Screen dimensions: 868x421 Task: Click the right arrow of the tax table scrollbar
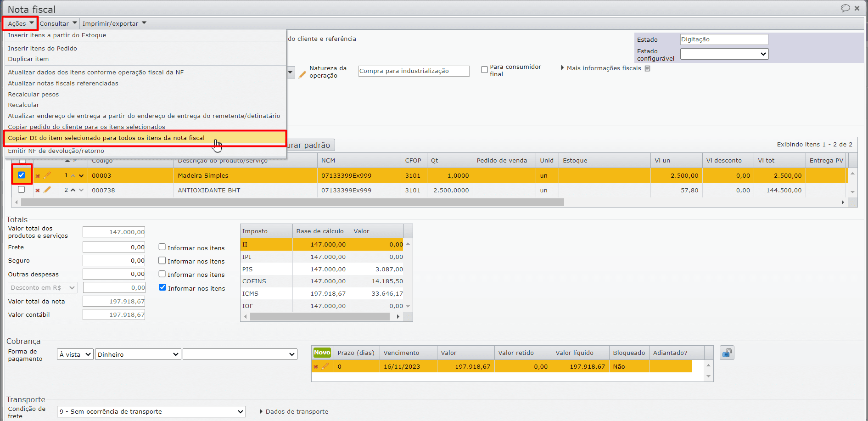(x=398, y=316)
